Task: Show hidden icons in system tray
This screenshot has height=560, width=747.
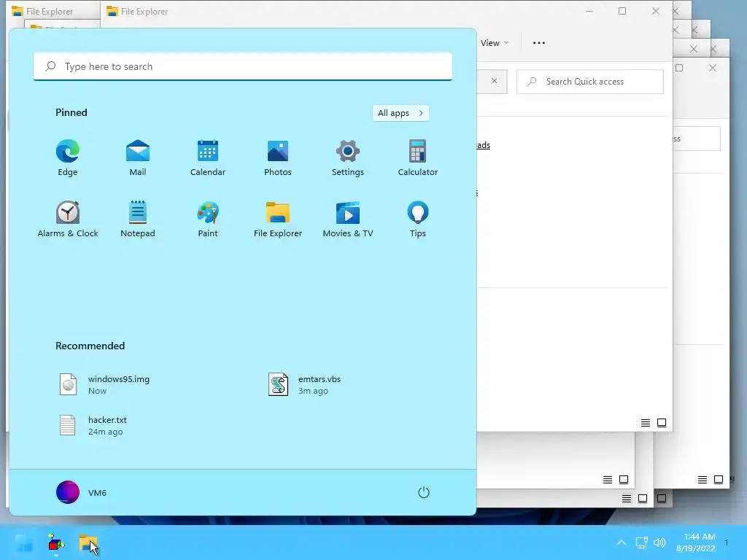Action: (x=622, y=542)
